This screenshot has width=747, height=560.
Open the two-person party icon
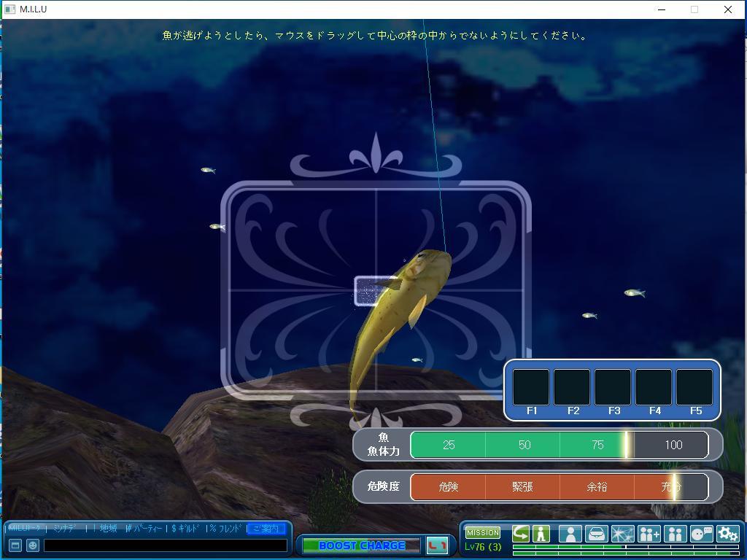pos(675,534)
